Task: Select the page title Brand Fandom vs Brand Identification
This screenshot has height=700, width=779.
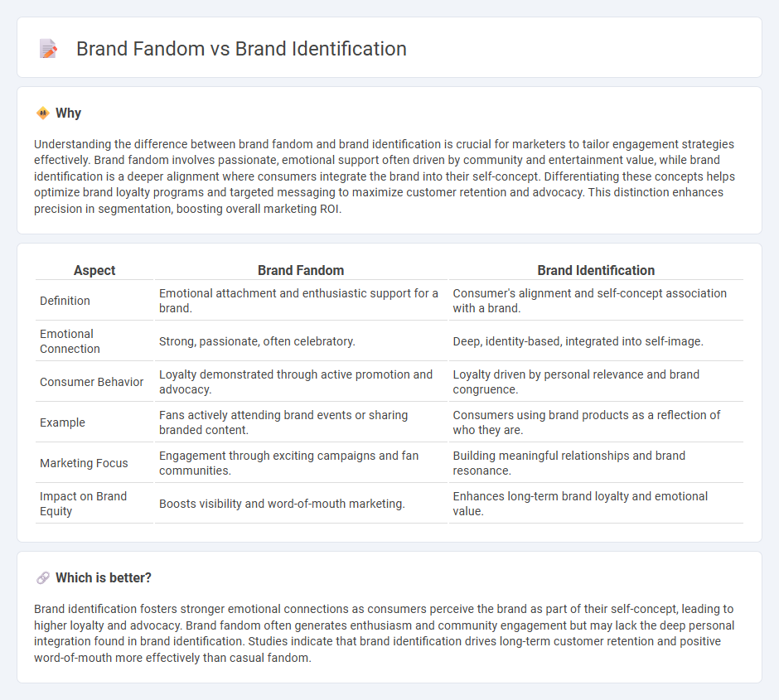Action: click(241, 49)
